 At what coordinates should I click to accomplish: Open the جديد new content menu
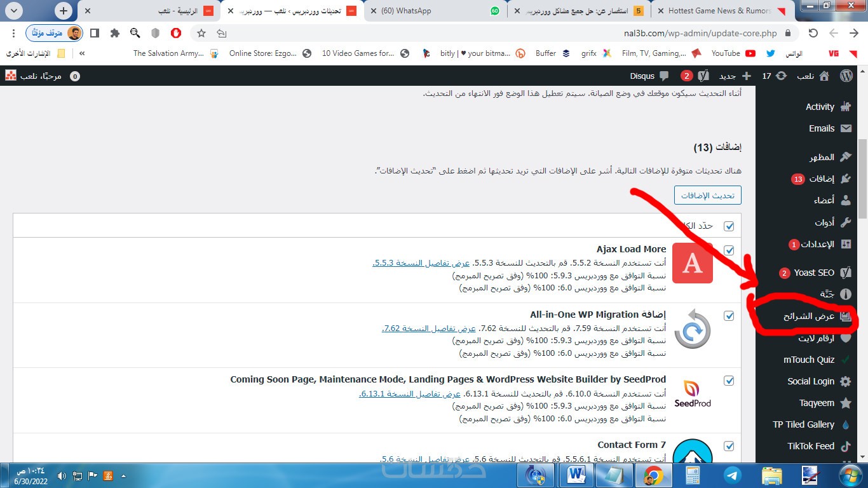tap(735, 76)
